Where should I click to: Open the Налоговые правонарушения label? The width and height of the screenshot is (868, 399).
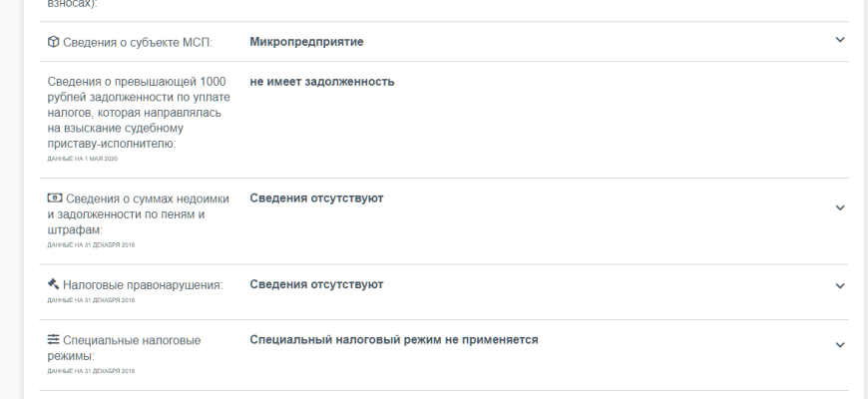pos(143,285)
